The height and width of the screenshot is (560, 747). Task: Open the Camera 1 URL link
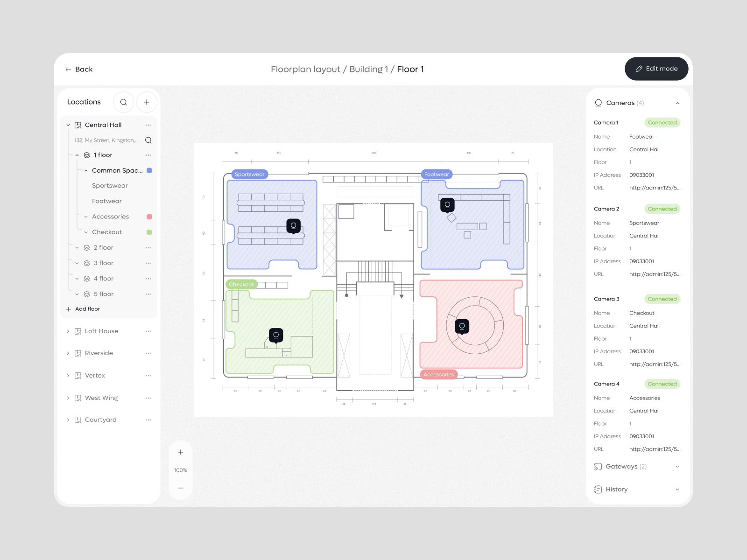point(655,188)
